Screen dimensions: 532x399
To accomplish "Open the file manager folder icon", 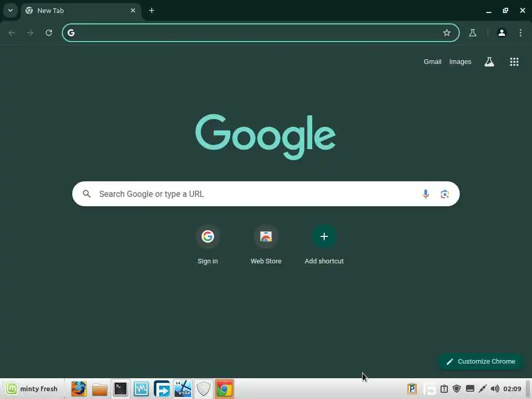I will (x=99, y=389).
